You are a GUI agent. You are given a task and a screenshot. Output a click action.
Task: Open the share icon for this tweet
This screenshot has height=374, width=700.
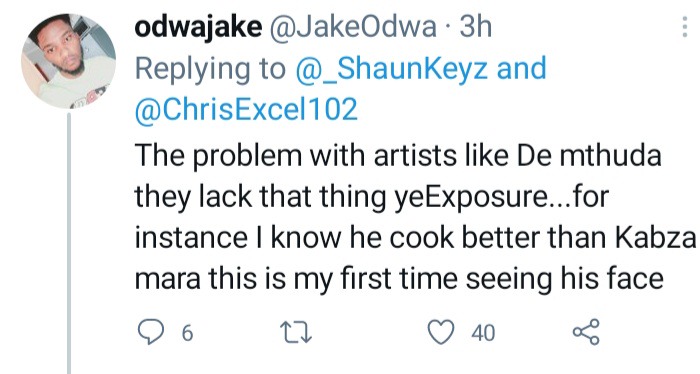[586, 332]
